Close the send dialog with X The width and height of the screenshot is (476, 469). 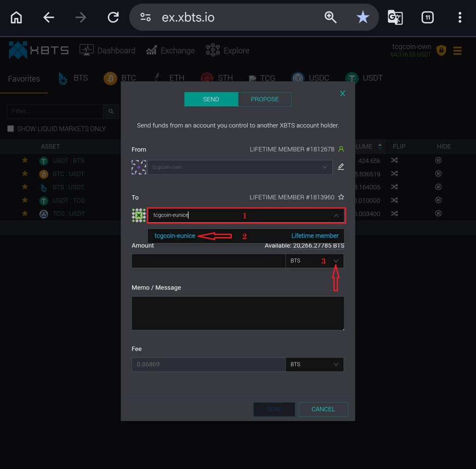click(x=343, y=93)
